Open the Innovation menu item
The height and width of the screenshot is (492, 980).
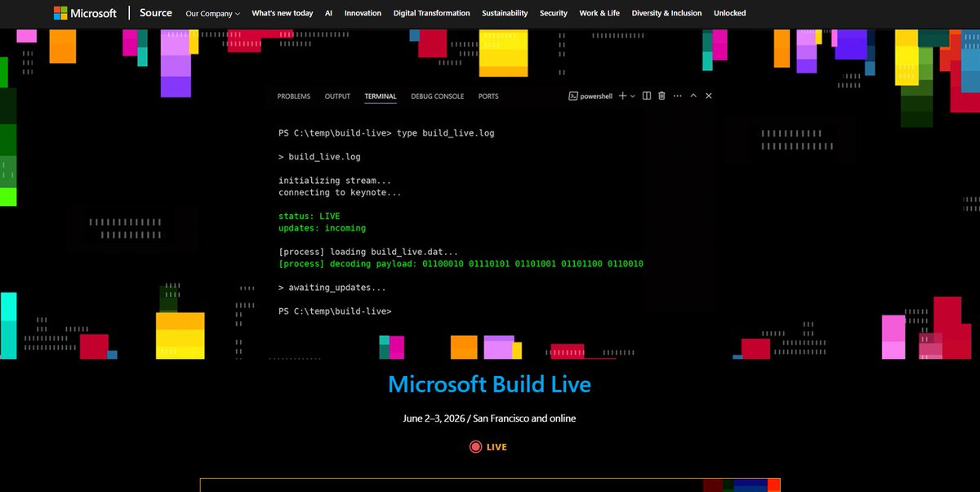[x=363, y=13]
